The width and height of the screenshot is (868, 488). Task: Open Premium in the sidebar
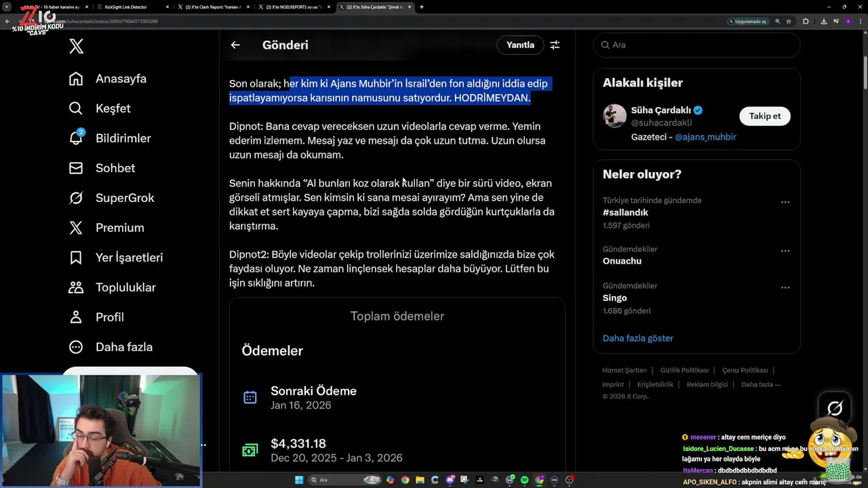point(107,228)
